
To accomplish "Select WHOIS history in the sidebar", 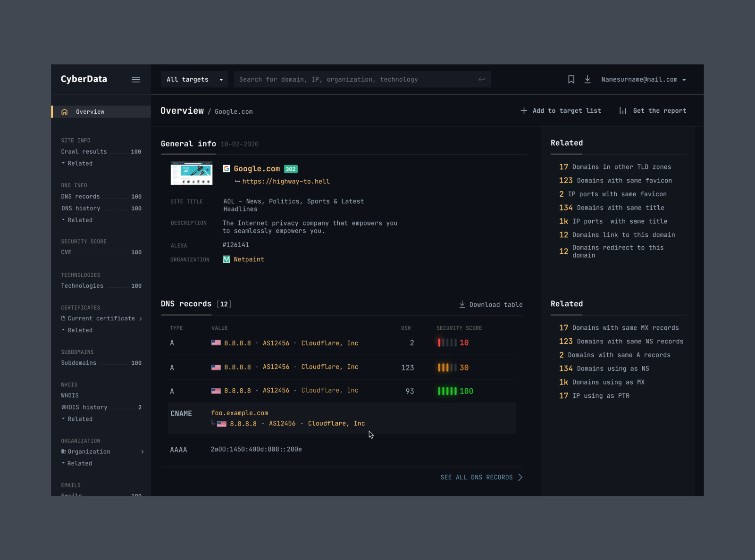I will (x=84, y=407).
